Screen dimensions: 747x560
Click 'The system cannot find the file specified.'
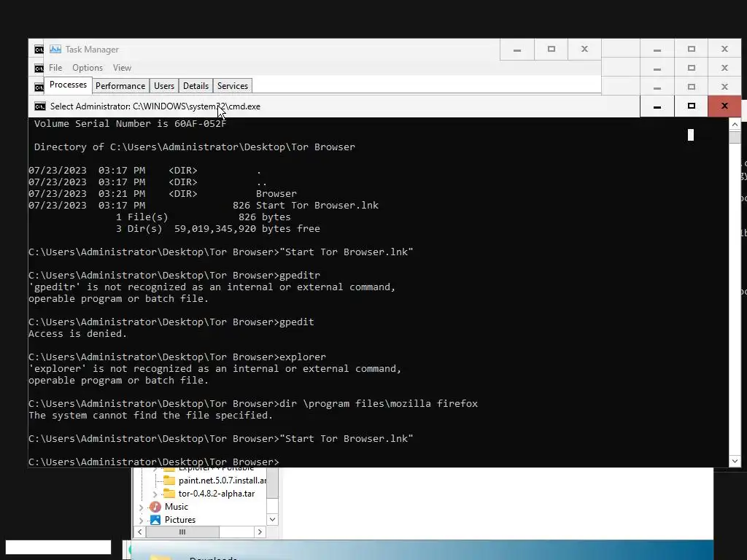point(150,415)
